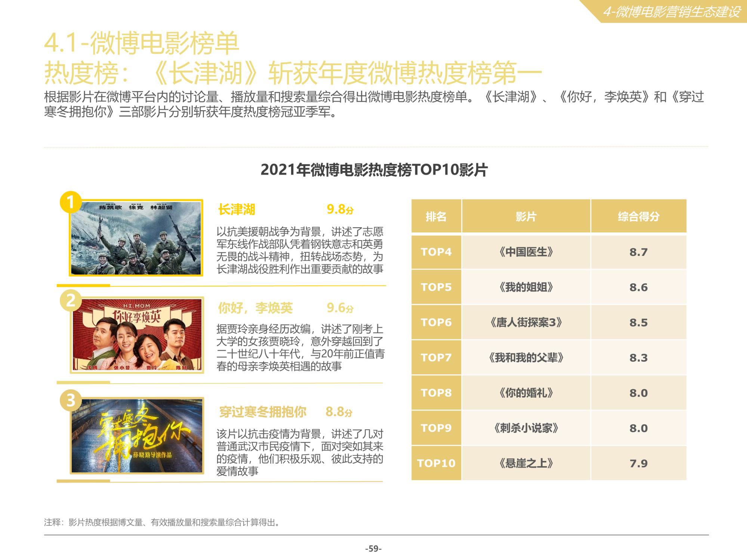Image resolution: width=747 pixels, height=560 pixels.
Task: Click the TOP5 rank cell
Action: [436, 287]
